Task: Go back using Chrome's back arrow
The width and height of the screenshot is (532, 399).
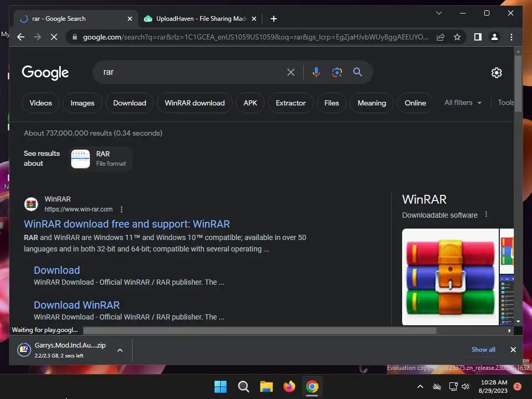Action: coord(21,37)
